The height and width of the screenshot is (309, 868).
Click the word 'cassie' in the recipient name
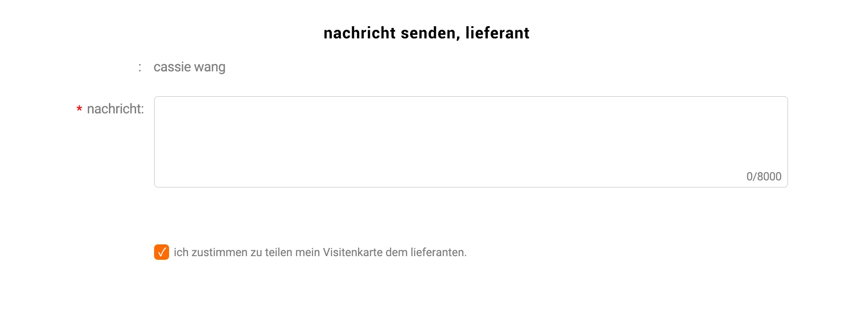pyautogui.click(x=172, y=67)
